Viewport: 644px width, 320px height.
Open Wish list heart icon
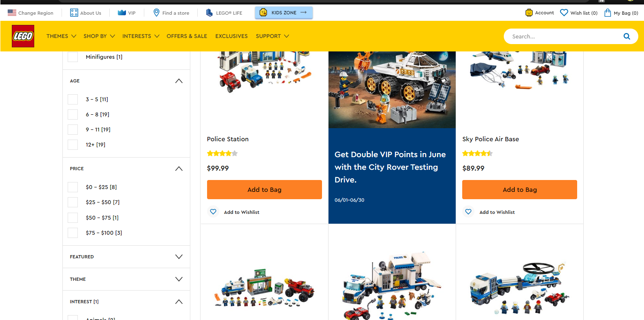[564, 13]
